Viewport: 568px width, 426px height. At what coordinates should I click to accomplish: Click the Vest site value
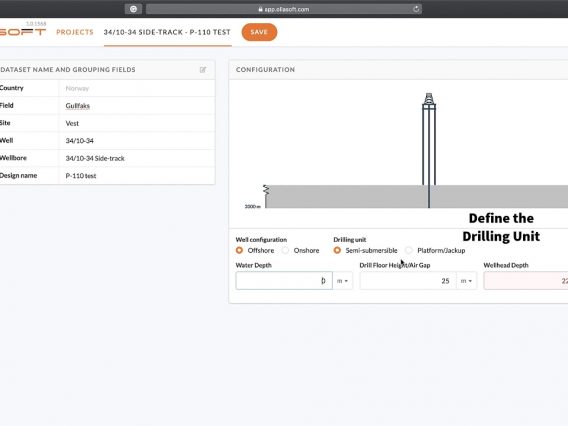pos(72,123)
